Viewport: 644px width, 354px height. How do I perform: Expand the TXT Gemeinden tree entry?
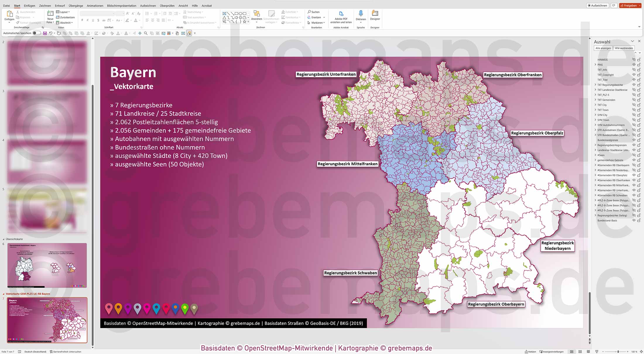595,100
